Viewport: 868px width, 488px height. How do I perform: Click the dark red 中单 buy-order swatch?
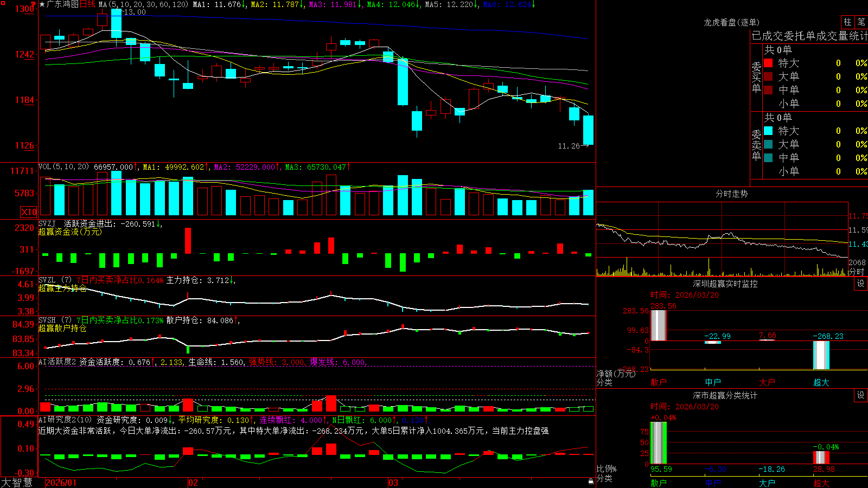(x=768, y=90)
